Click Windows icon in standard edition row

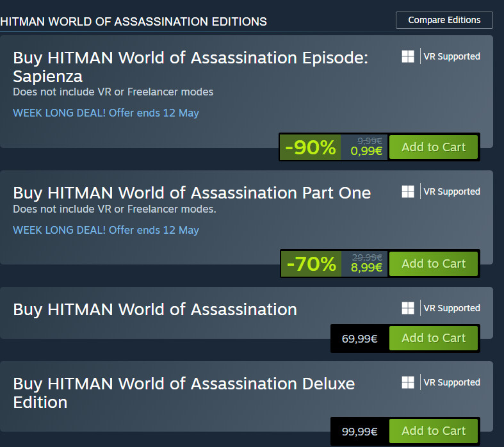pos(408,308)
